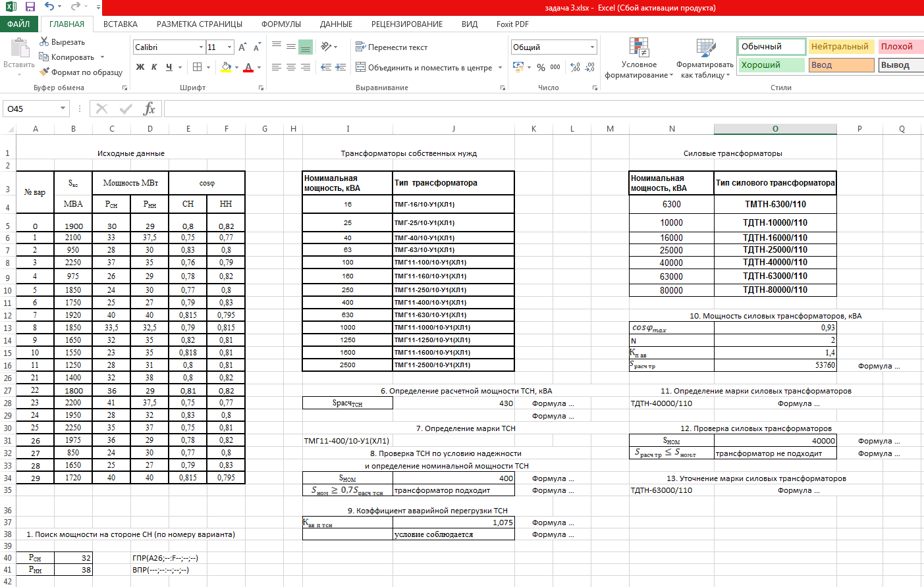Image resolution: width=924 pixels, height=587 pixels.
Task: Toggle bold Ж formatting
Action: [140, 67]
